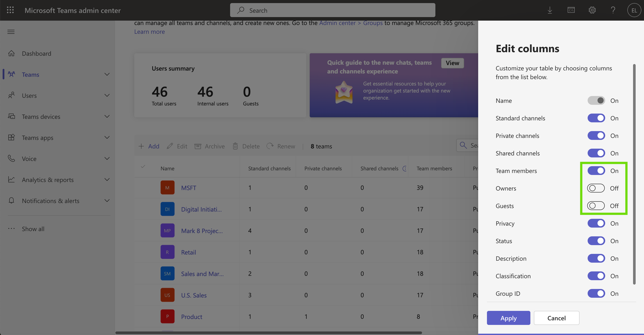The image size is (644, 335).
Task: Expand Analytics & reports chevron
Action: (x=107, y=179)
